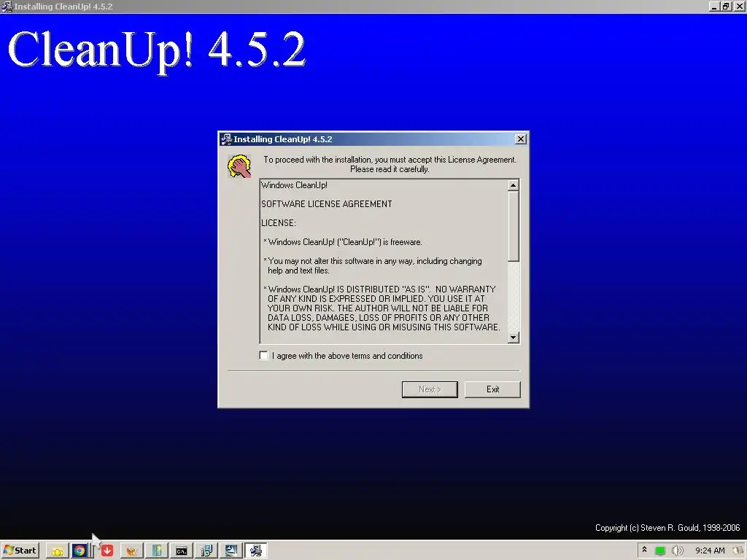Click the active CleanUp! installer taskbar button
747x560 pixels.
point(256,551)
